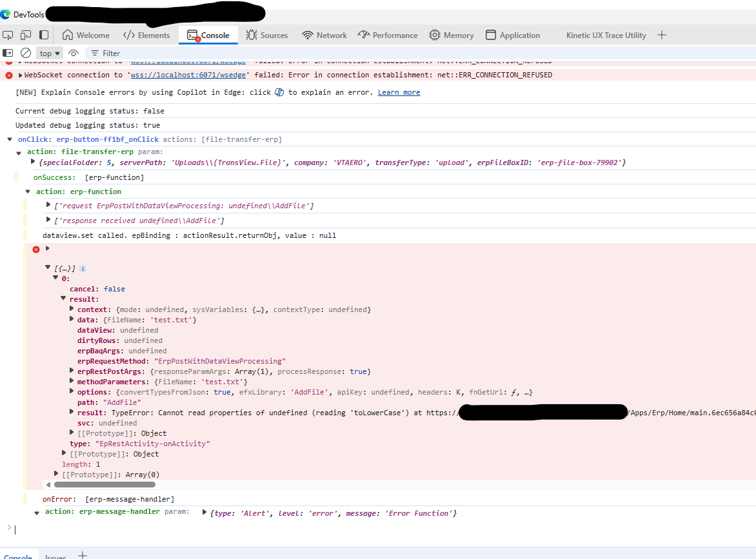Click the dock/activity bar toggle icon
The image size is (756, 559).
(44, 35)
